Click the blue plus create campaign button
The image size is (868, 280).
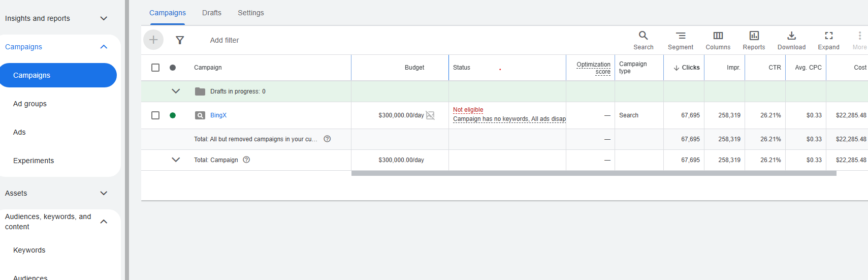[x=153, y=40]
